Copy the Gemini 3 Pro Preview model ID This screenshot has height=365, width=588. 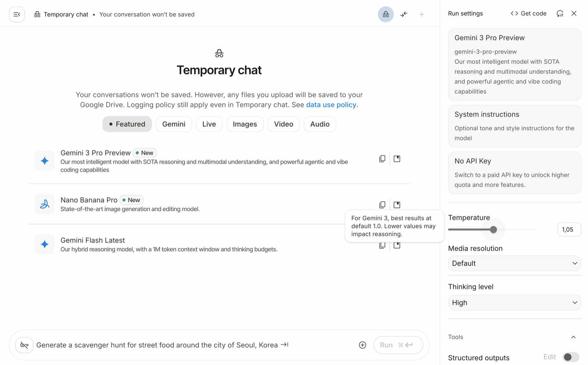click(x=382, y=159)
